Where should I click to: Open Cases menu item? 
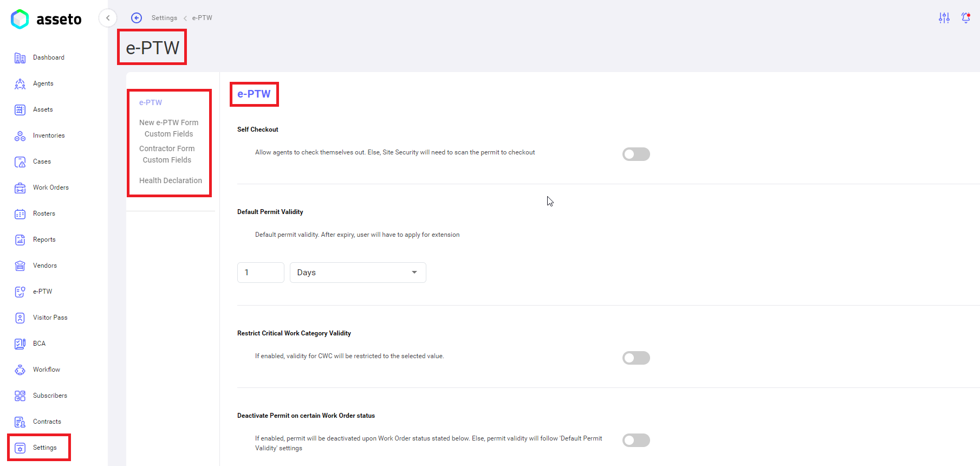[42, 161]
